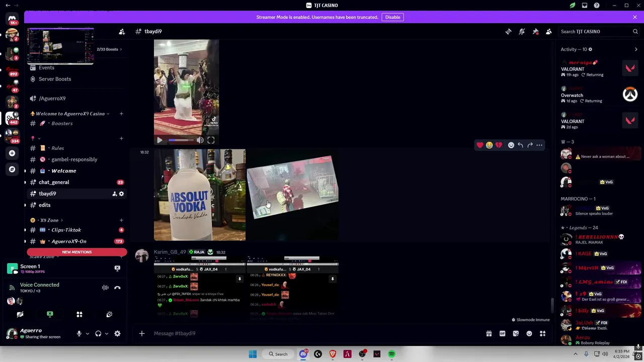Open notification settings bell icon
The width and height of the screenshot is (644, 362).
(x=522, y=31)
